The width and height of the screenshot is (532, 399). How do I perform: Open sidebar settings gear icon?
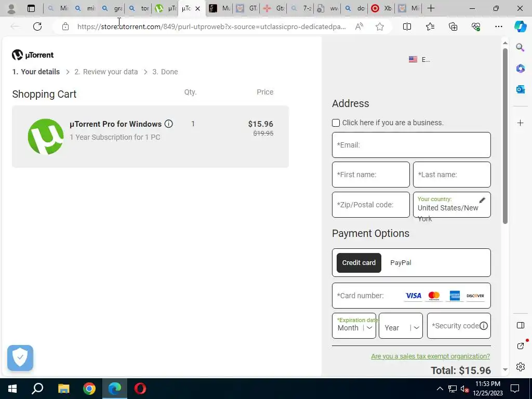(x=520, y=367)
